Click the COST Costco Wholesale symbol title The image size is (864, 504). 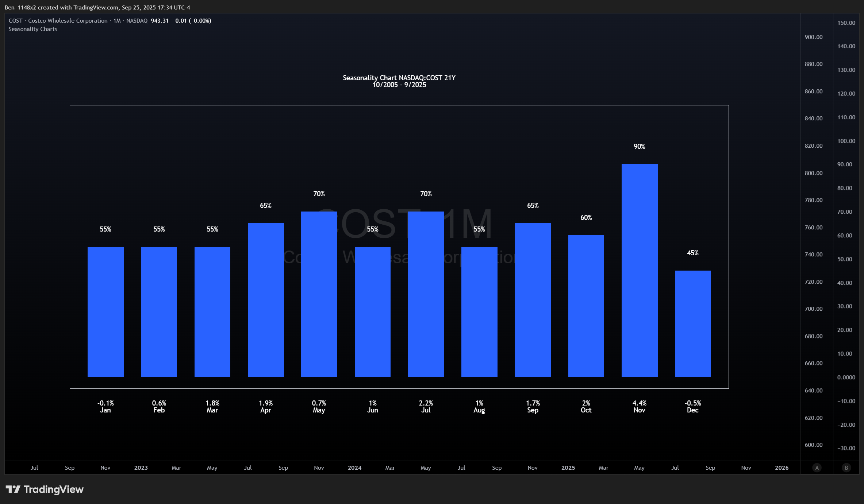tap(58, 21)
